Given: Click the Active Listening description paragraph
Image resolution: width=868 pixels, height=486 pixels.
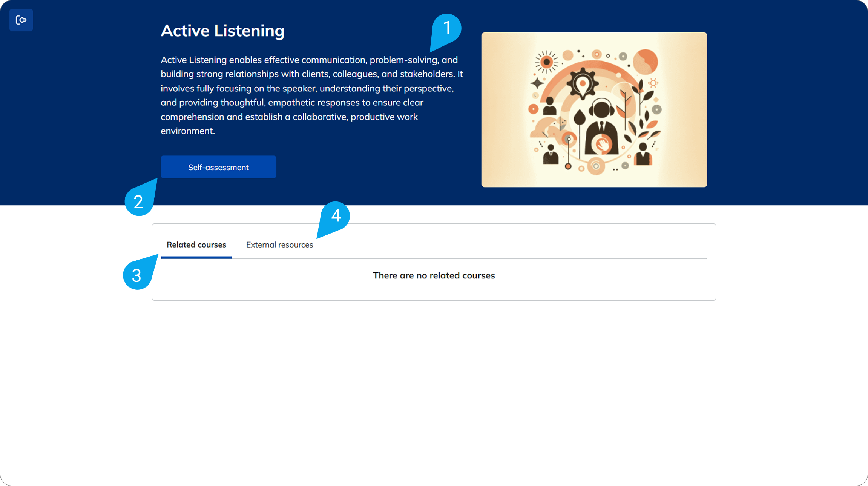Looking at the screenshot, I should click(311, 95).
